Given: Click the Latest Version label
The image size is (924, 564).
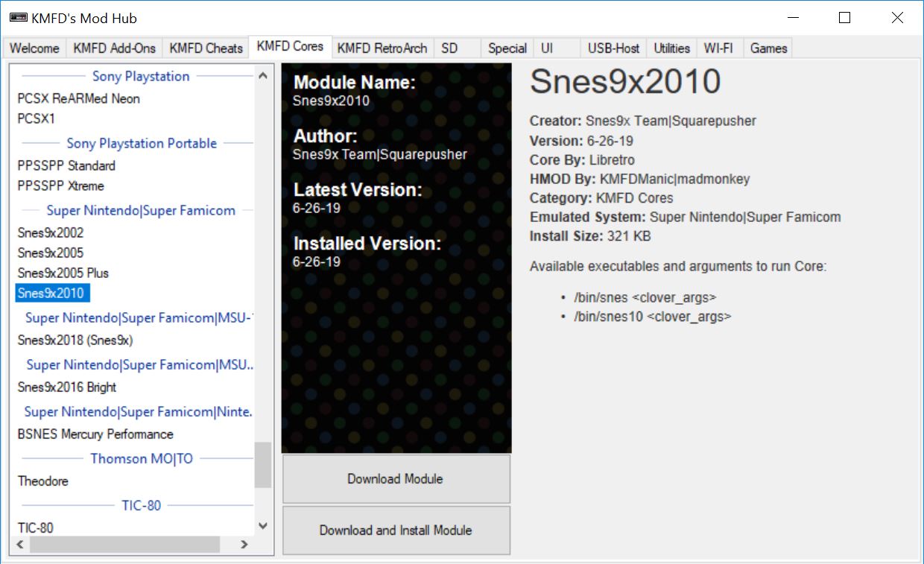Looking at the screenshot, I should [x=358, y=189].
